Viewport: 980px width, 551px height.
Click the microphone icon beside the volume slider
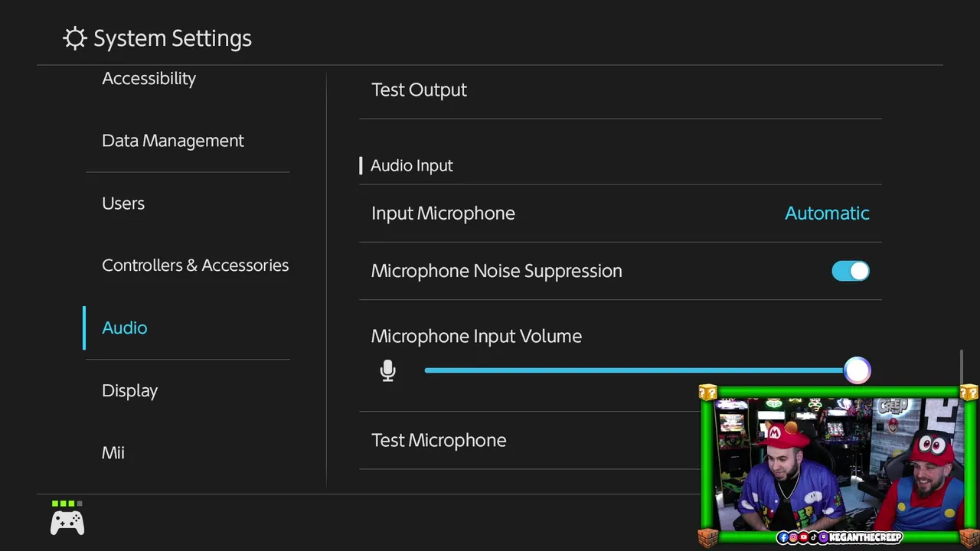tap(388, 371)
